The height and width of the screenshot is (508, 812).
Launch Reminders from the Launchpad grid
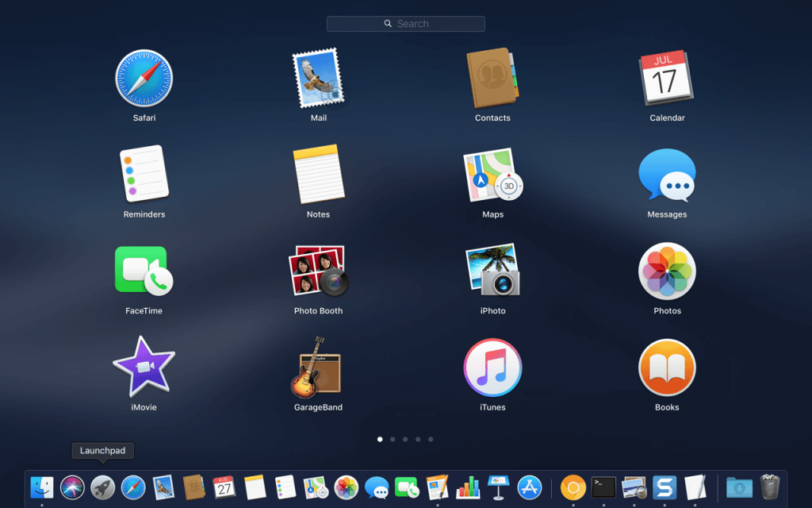coord(144,174)
